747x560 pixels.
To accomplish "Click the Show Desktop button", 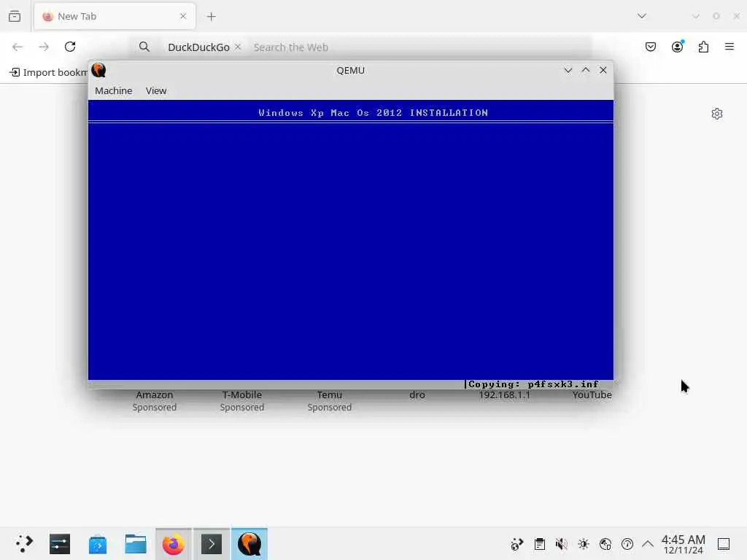I will [x=724, y=544].
